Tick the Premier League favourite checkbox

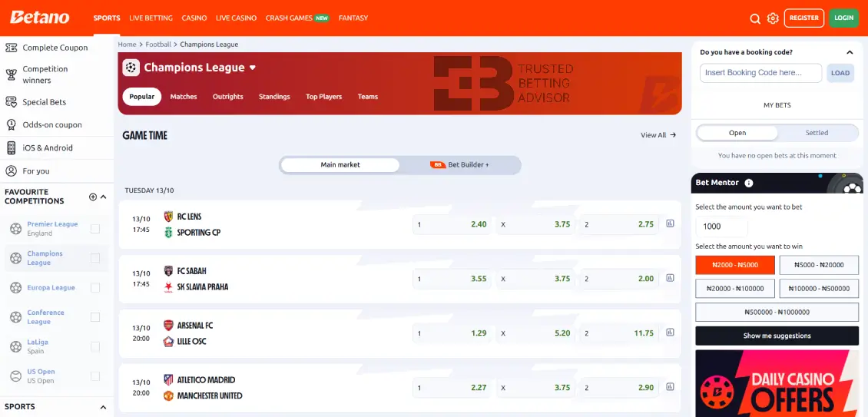click(95, 228)
